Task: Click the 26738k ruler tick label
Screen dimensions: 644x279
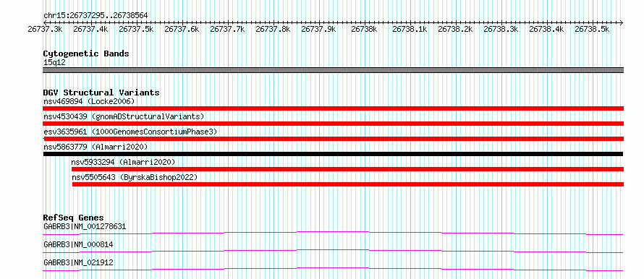Action: [364, 29]
